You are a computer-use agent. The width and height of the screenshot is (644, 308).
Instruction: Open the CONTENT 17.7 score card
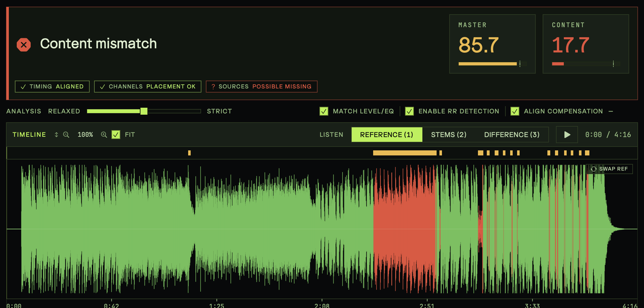click(x=586, y=44)
